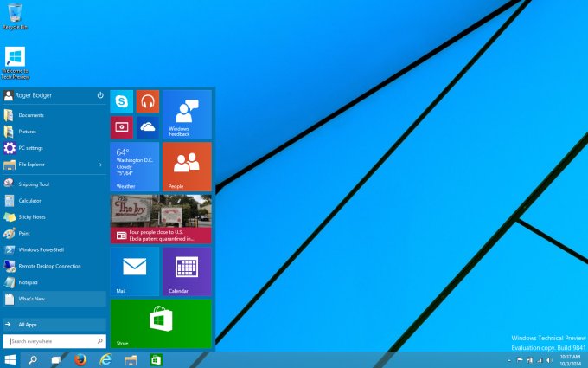
Task: Launch Firefox from the taskbar
Action: click(80, 359)
